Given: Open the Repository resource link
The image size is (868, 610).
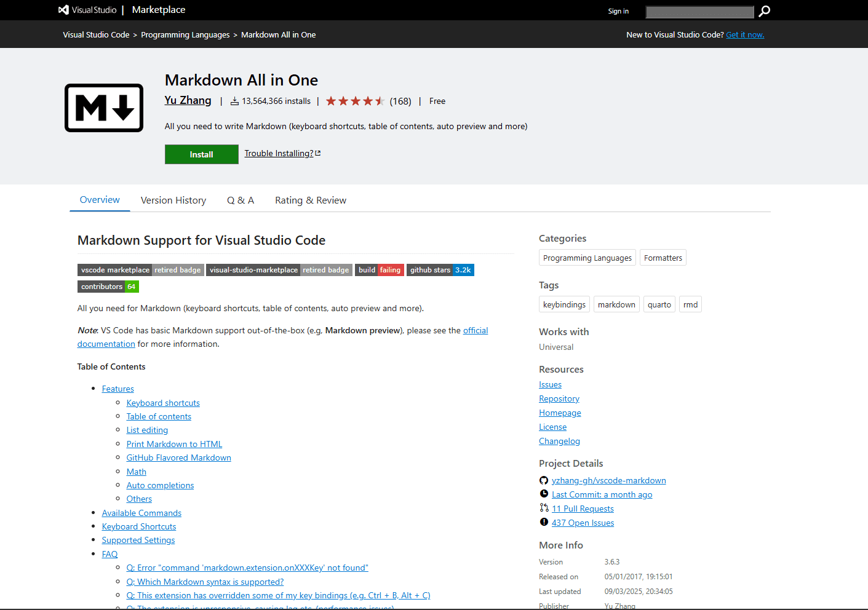Looking at the screenshot, I should 559,398.
